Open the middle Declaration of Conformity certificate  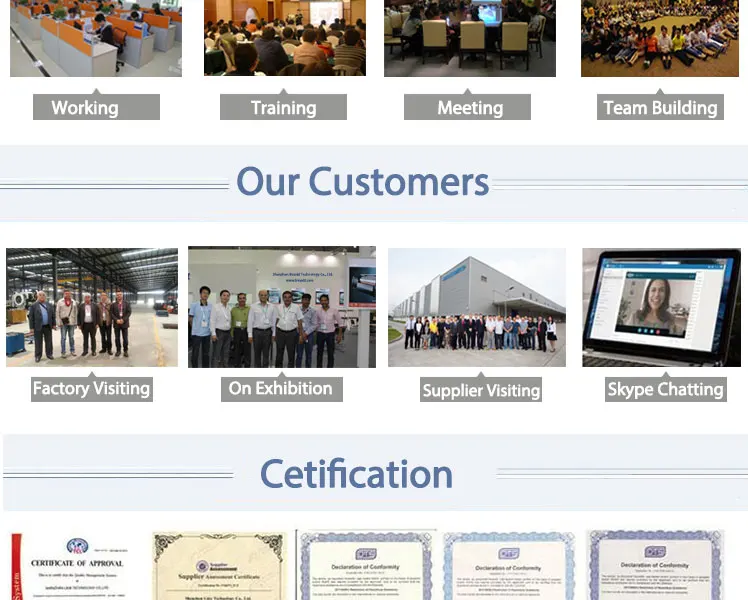(509, 566)
